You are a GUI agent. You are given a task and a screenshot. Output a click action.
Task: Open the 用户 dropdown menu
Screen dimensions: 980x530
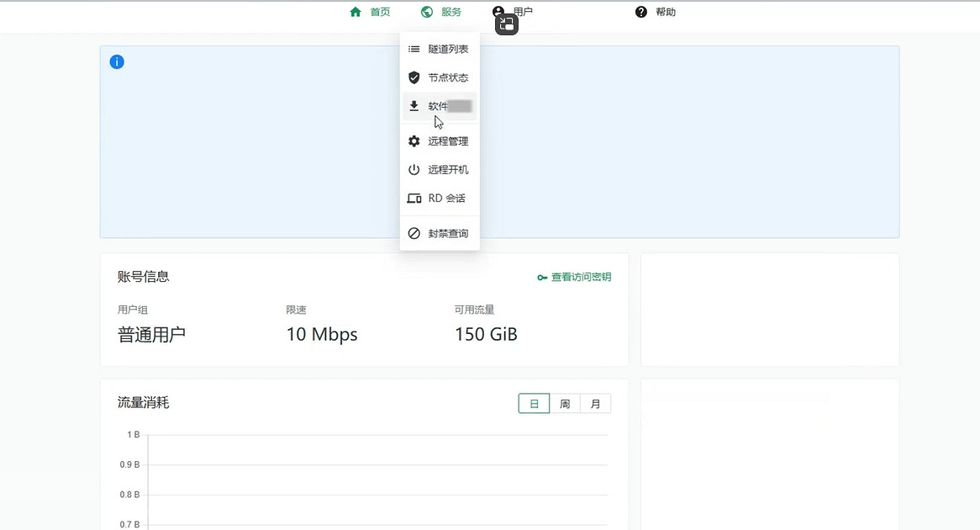523,12
